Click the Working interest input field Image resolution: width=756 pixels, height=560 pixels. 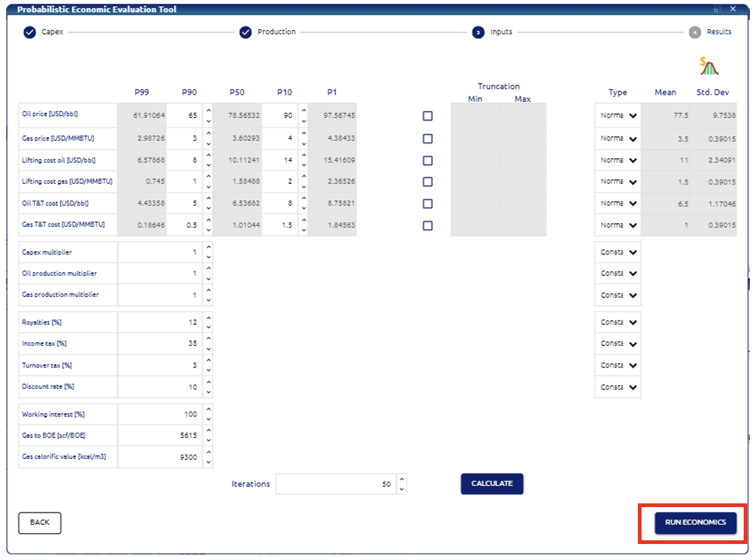(x=160, y=414)
